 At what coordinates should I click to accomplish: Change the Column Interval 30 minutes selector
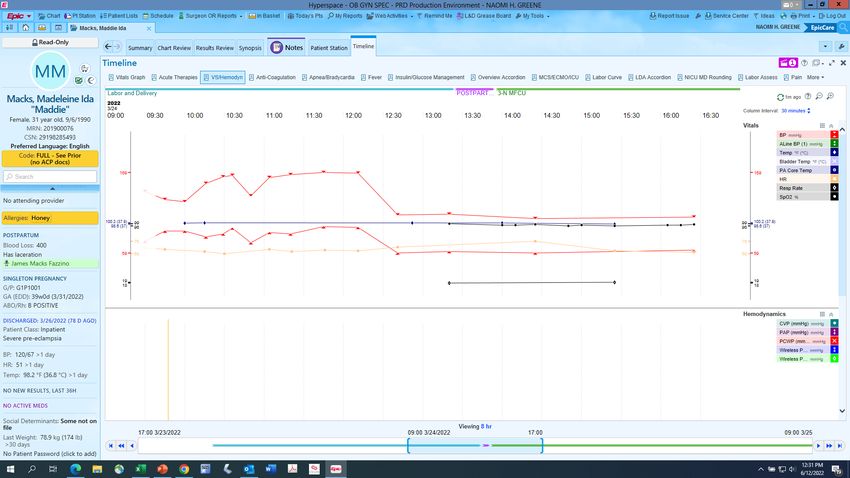(x=796, y=111)
